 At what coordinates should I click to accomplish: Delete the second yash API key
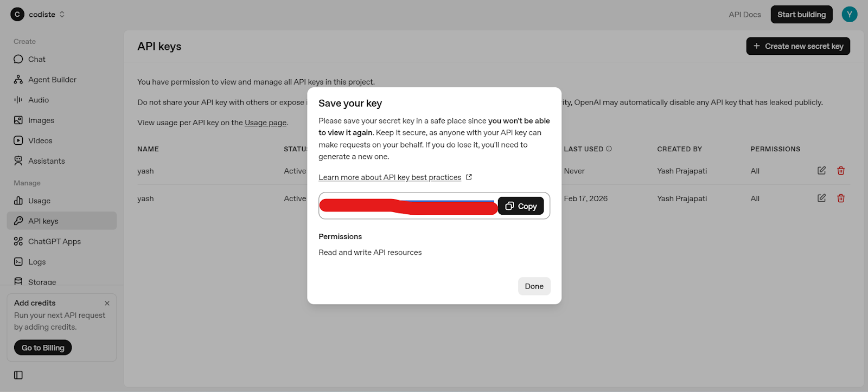point(841,198)
